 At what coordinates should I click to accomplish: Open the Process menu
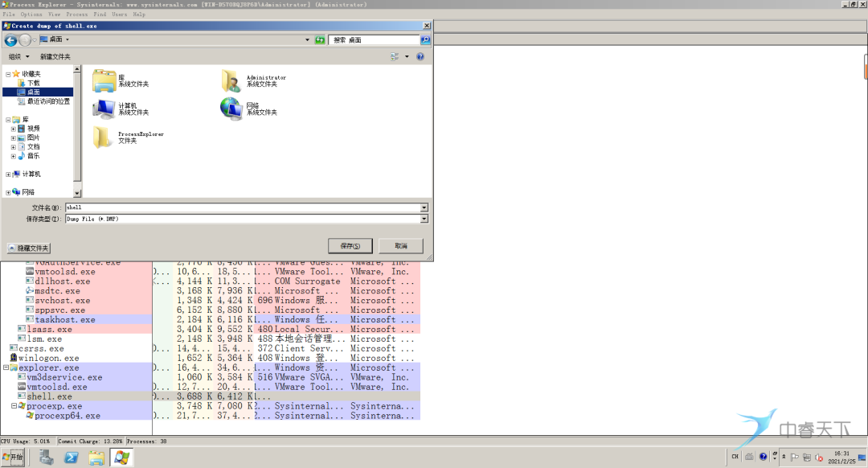click(x=77, y=14)
